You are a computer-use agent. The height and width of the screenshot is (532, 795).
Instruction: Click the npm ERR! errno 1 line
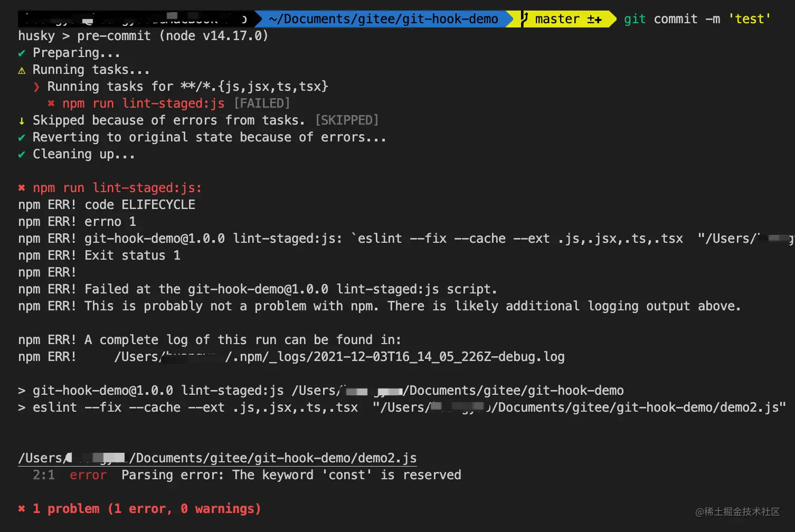click(77, 222)
